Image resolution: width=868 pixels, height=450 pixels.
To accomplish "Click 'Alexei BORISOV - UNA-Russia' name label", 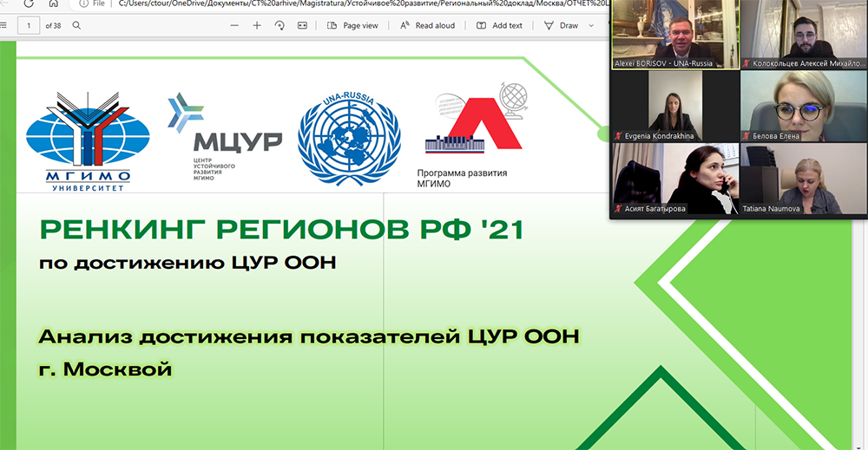I will 664,63.
